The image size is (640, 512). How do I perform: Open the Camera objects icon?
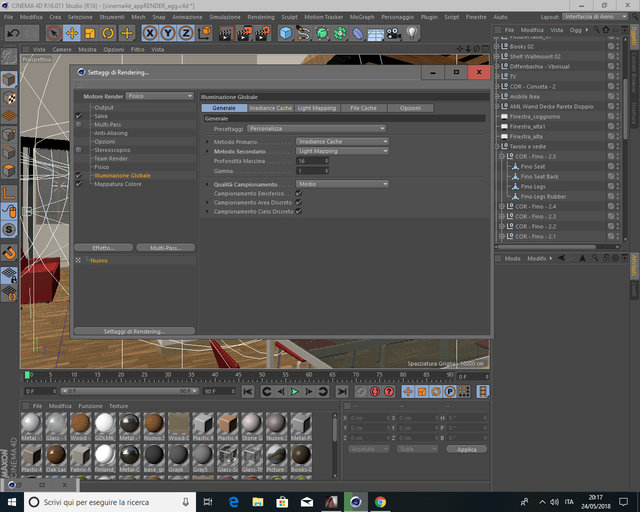(x=393, y=33)
